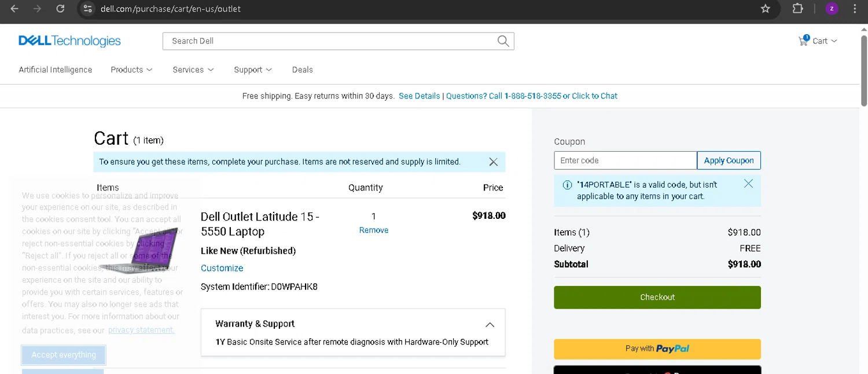
Task: Click Questions? Call or Click to Chat link
Action: coord(532,96)
